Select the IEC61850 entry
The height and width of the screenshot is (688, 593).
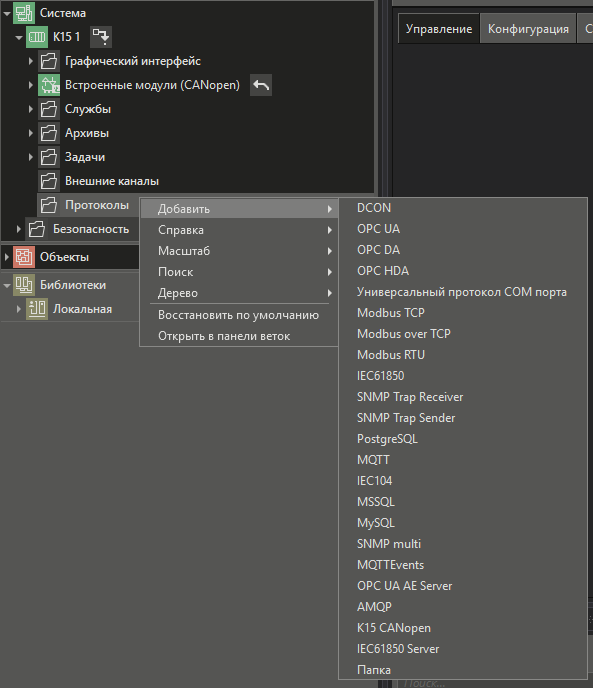(x=463, y=376)
